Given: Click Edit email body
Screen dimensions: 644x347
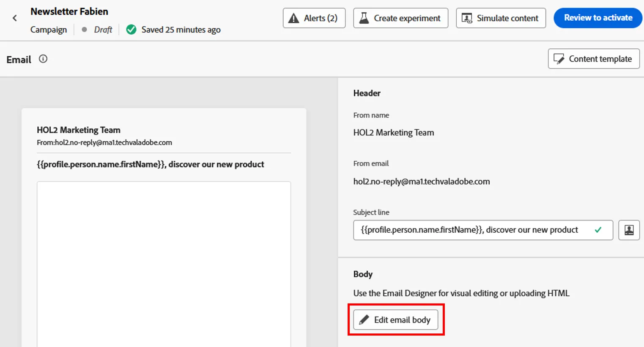Looking at the screenshot, I should [x=396, y=320].
